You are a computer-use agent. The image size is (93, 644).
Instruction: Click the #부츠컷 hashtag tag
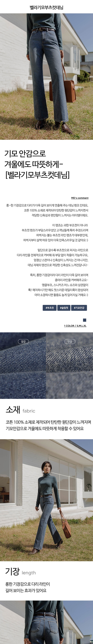click(49, 308)
